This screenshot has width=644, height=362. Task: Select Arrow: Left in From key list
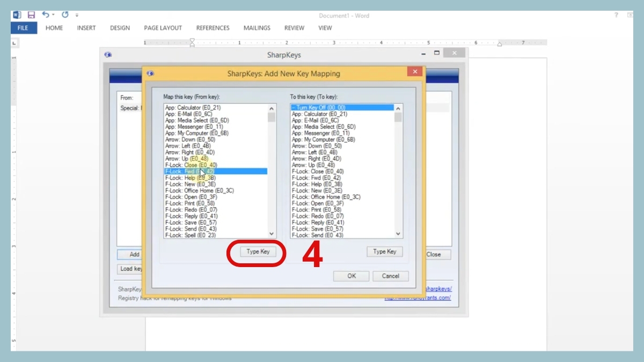tap(216, 146)
